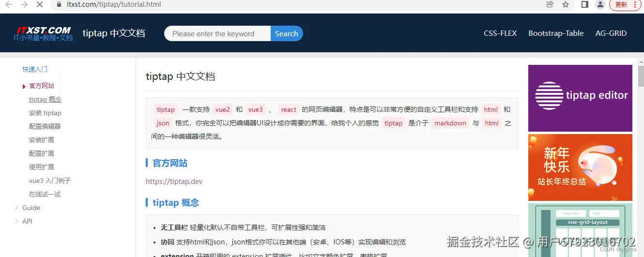Expand the API tree chevron
This screenshot has height=257, width=644.
point(17,221)
